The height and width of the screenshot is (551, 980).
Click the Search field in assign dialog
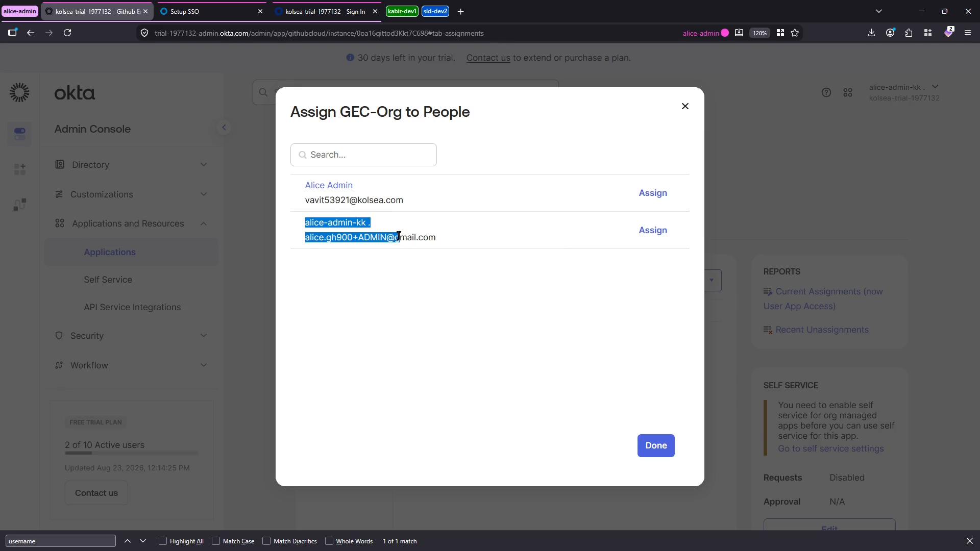[x=363, y=155]
